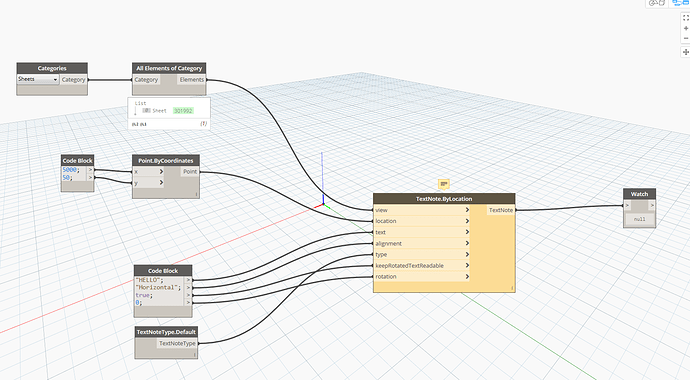Click the fit-to-view zoom icon

coord(686,18)
